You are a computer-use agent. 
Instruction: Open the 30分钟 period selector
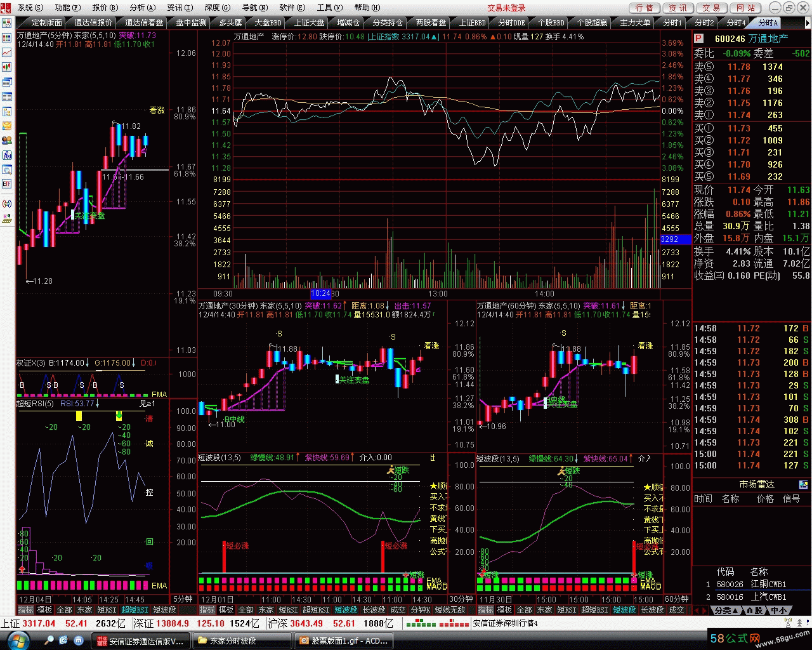[x=461, y=599]
